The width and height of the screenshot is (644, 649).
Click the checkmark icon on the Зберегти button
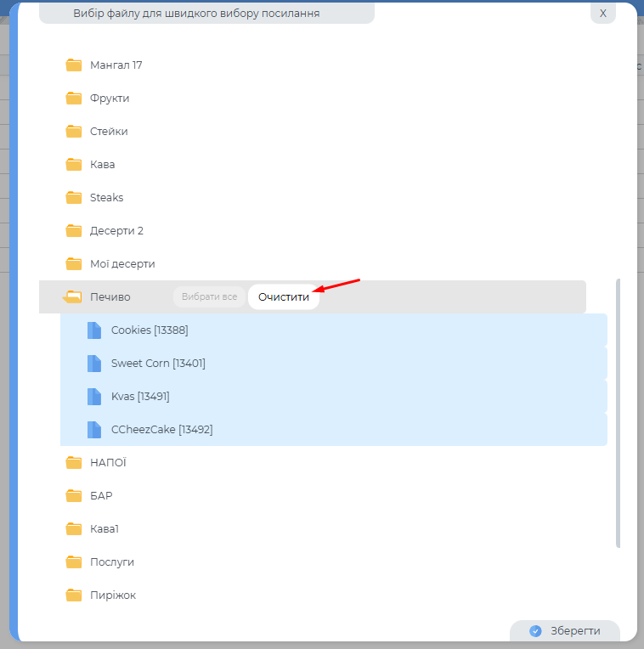[535, 631]
